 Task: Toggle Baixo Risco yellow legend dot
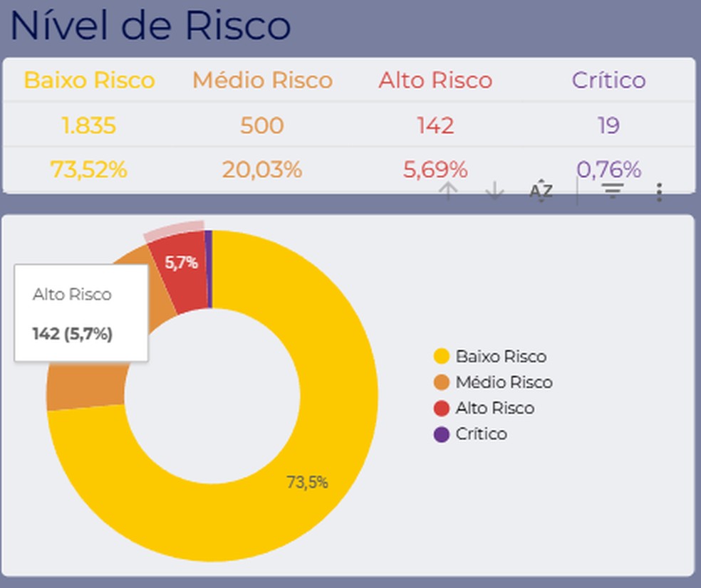441,356
